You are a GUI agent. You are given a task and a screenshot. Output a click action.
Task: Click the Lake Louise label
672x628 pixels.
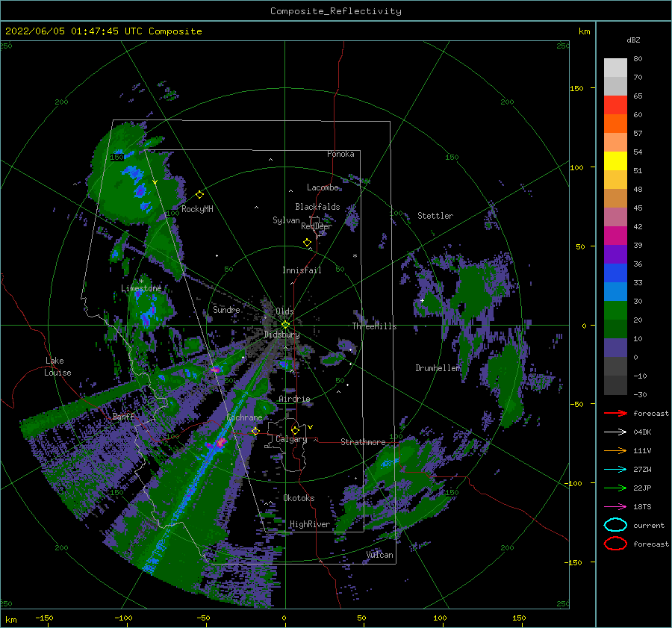[57, 367]
